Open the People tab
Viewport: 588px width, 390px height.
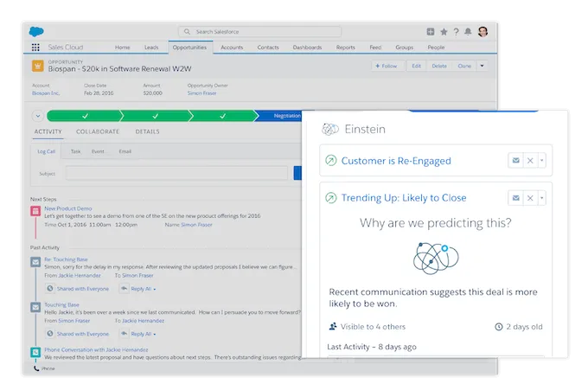[436, 48]
